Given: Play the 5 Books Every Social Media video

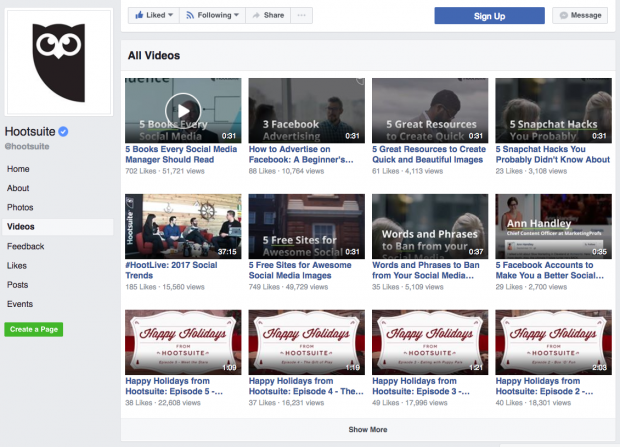Looking at the screenshot, I should (x=183, y=111).
